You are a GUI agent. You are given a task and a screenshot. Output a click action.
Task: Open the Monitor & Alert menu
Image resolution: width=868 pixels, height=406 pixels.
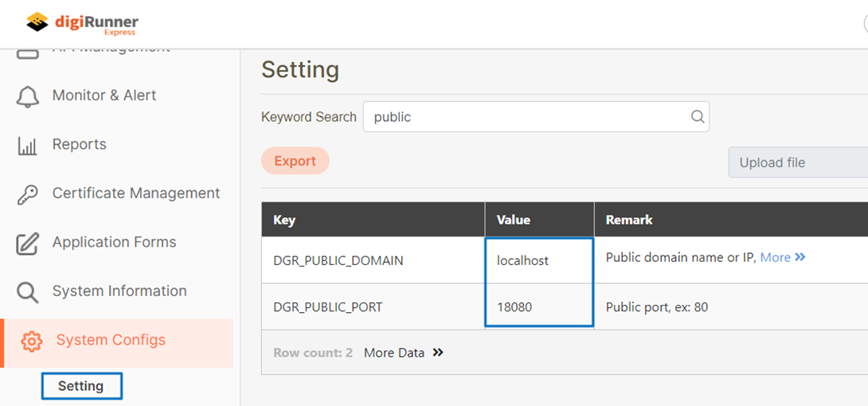click(x=104, y=96)
